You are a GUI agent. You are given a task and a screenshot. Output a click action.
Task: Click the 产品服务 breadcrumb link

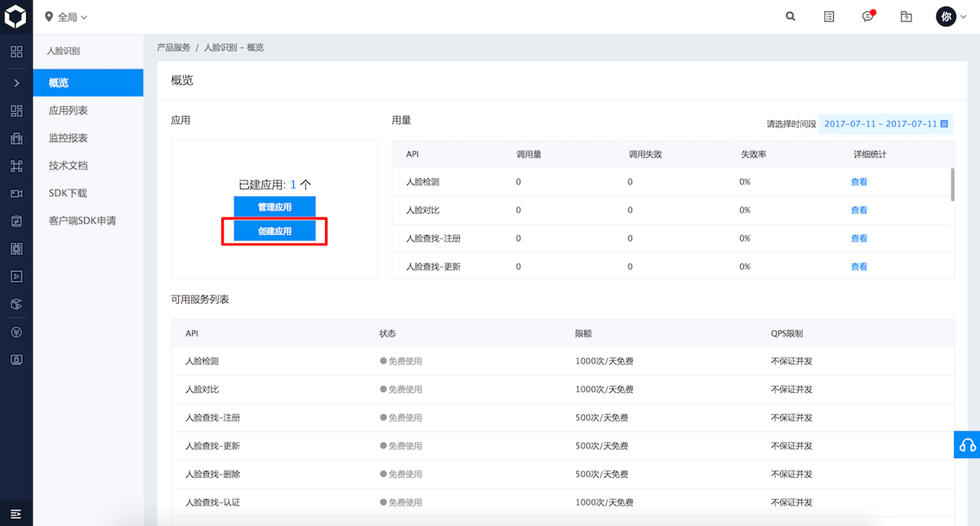pyautogui.click(x=173, y=47)
